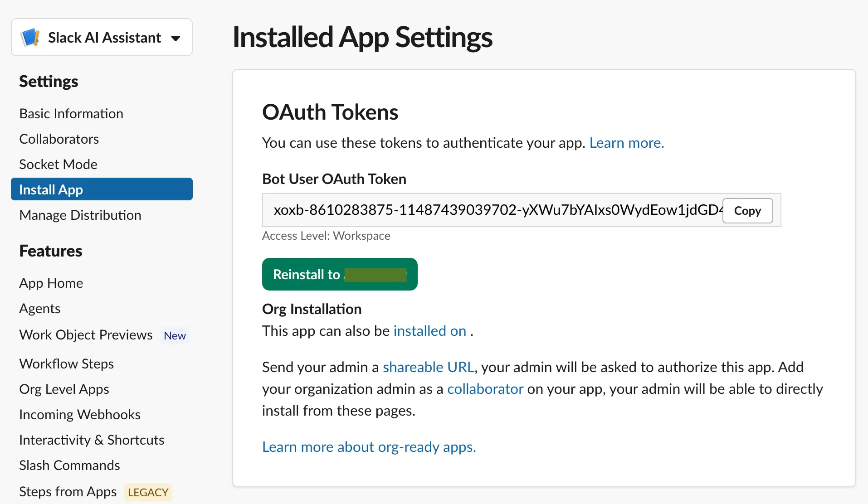Open Interactivity & Shortcuts
868x504 pixels.
(92, 440)
